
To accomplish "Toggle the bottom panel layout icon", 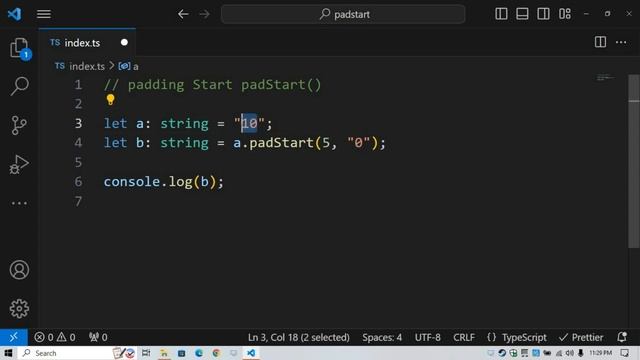I will pos(522,14).
